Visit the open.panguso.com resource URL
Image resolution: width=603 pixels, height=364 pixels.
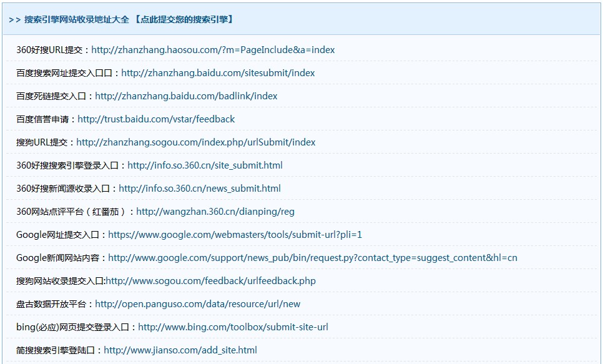pos(197,304)
